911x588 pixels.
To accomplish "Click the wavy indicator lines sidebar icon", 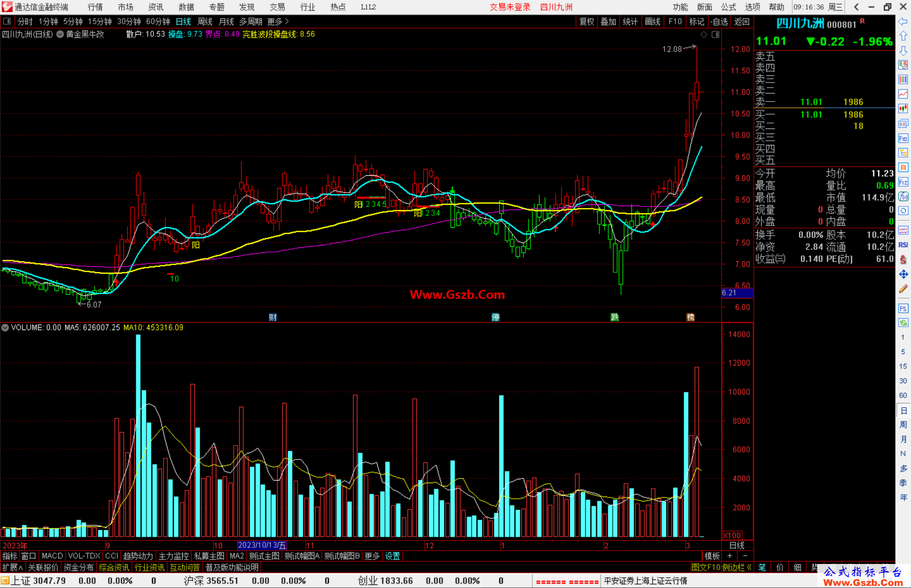I will pos(903,230).
